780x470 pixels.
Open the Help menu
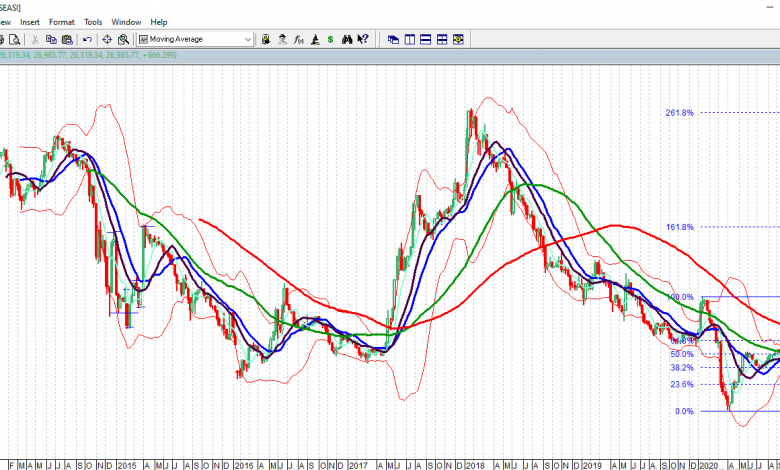pos(159,21)
